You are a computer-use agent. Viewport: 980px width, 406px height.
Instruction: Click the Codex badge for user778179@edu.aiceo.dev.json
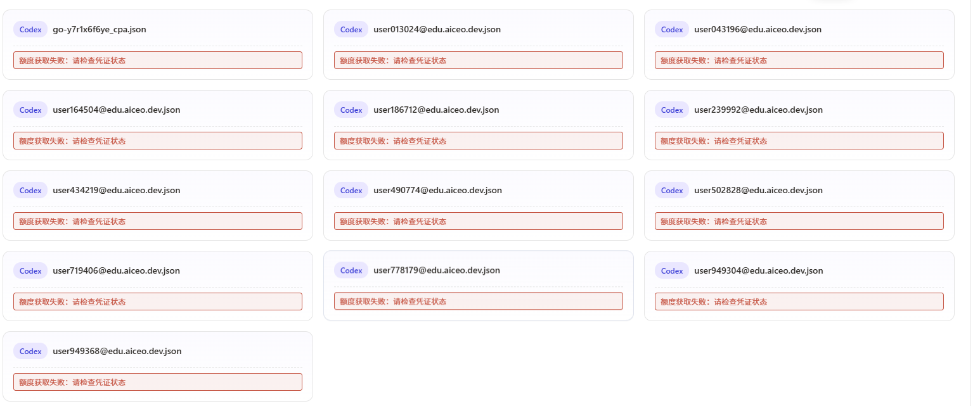351,270
